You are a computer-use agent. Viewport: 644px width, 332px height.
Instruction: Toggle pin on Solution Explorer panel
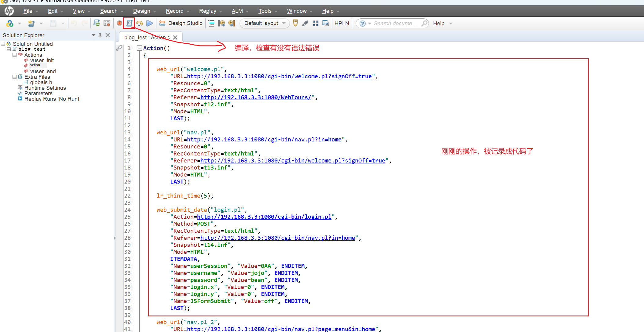click(x=100, y=35)
